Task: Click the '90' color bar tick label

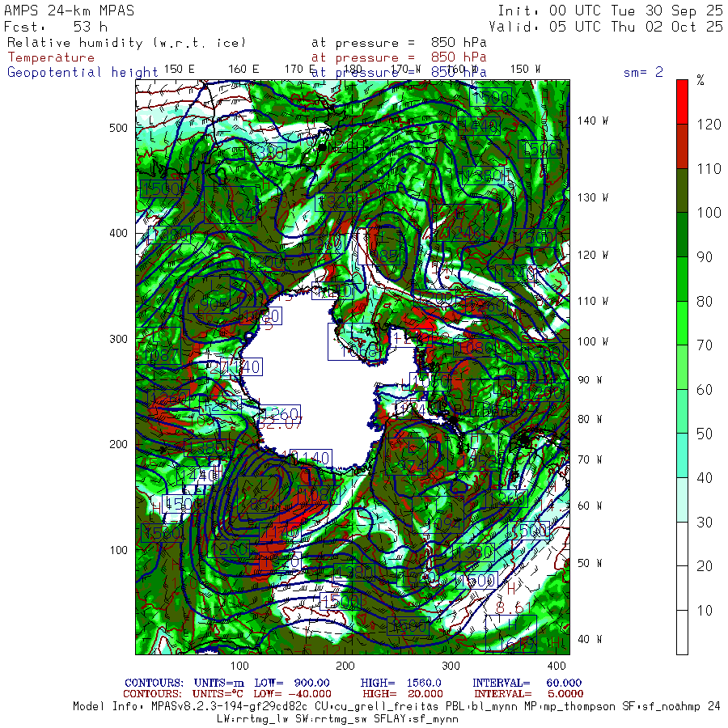Action: (705, 256)
